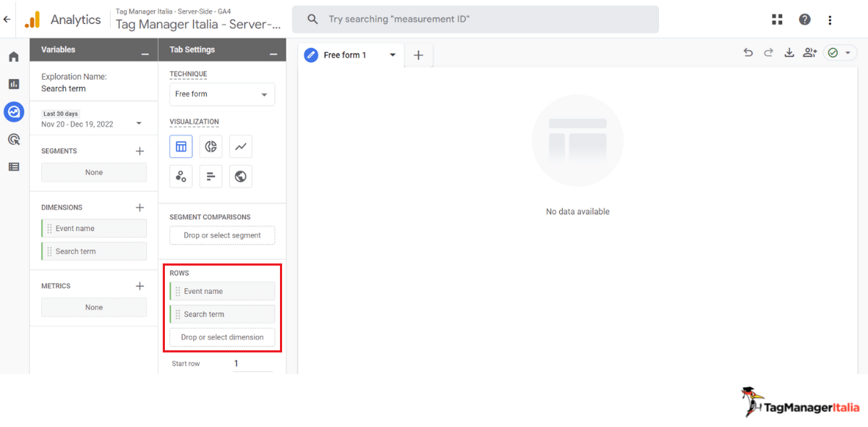Open Home from the left sidebar
This screenshot has height=427, width=868.
tap(14, 56)
